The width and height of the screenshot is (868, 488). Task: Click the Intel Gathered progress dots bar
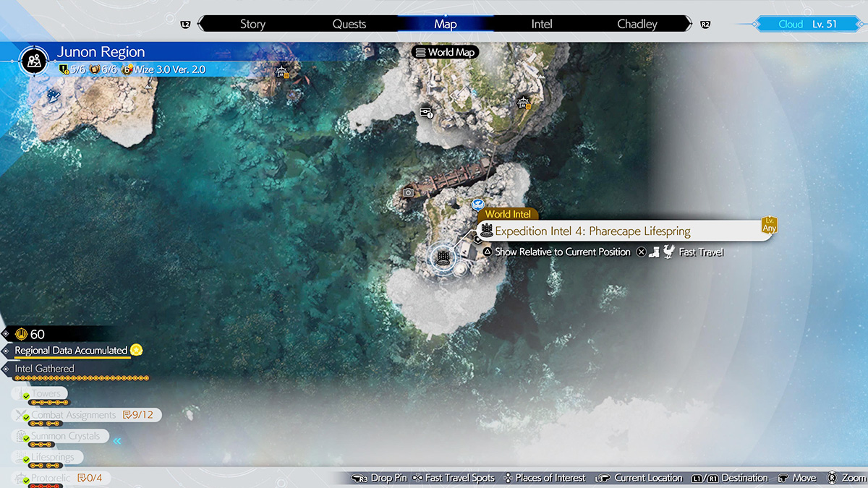pos(82,378)
